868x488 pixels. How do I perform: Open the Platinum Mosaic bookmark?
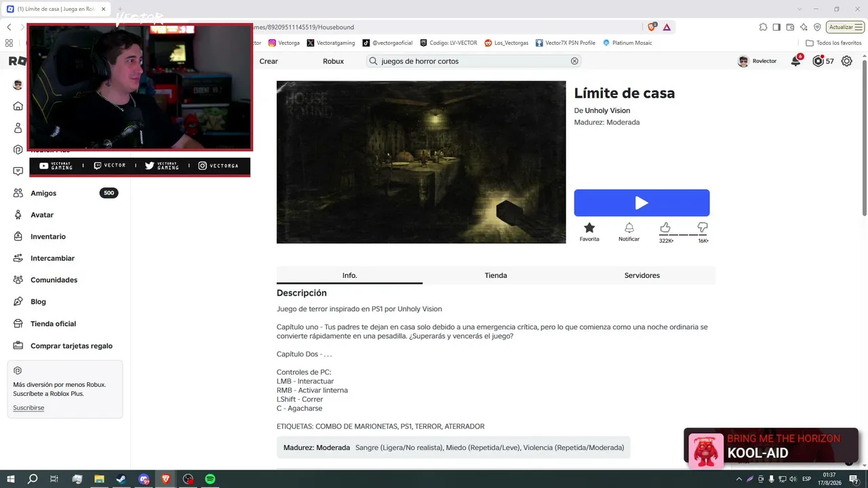pyautogui.click(x=627, y=43)
